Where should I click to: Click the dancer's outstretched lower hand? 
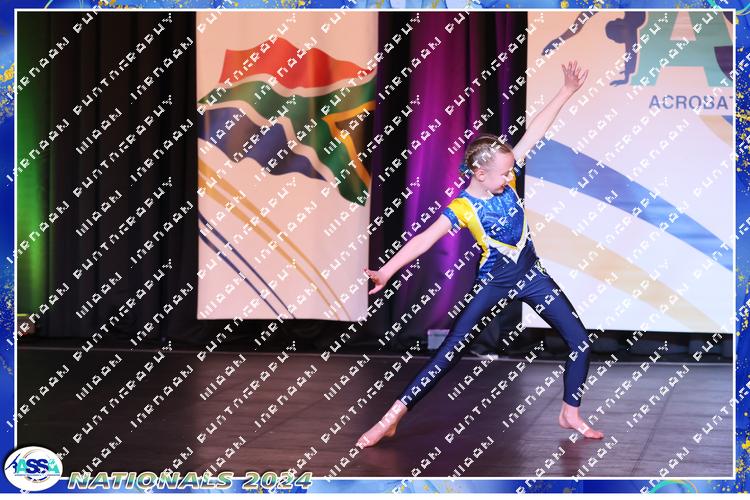(x=377, y=278)
